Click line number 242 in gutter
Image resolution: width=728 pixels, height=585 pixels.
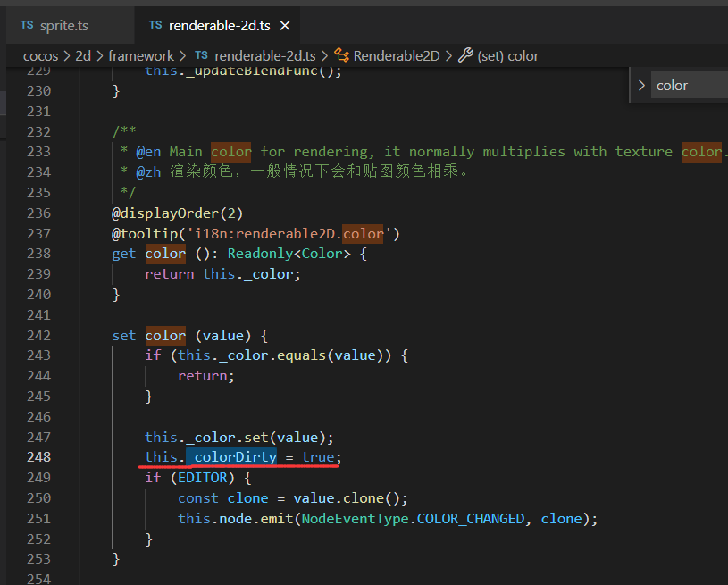click(39, 336)
